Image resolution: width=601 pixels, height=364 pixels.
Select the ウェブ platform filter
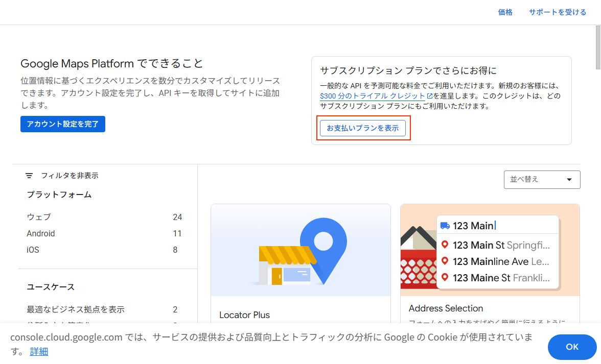39,217
